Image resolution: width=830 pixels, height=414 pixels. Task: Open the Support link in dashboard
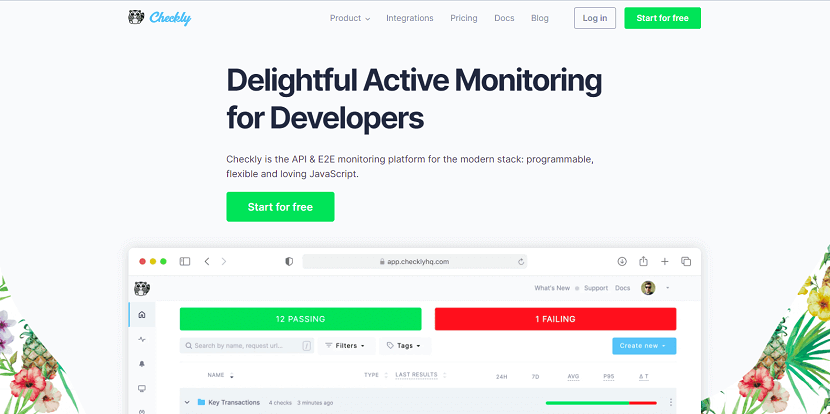pos(596,288)
